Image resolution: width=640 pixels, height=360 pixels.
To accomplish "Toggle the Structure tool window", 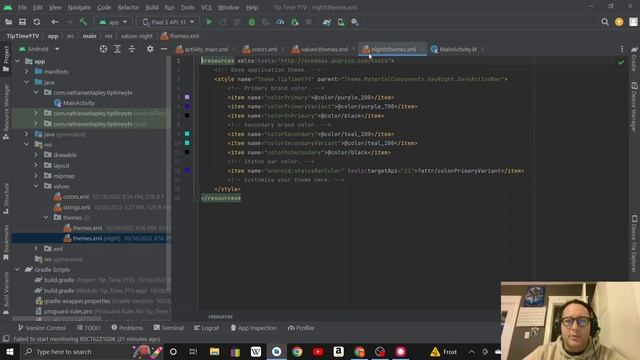I will 6,198.
